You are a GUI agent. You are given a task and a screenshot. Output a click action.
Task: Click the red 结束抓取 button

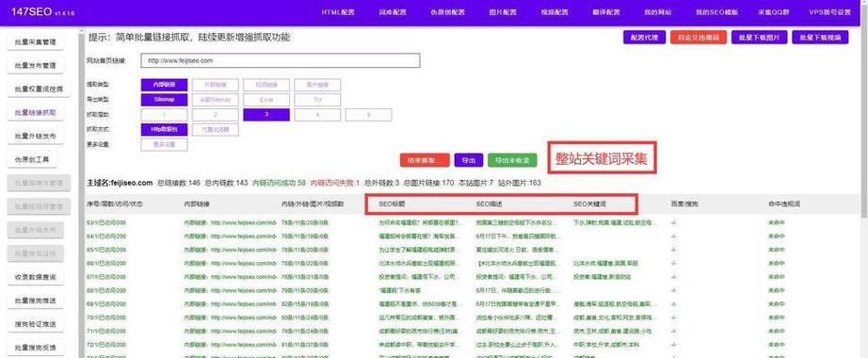425,160
